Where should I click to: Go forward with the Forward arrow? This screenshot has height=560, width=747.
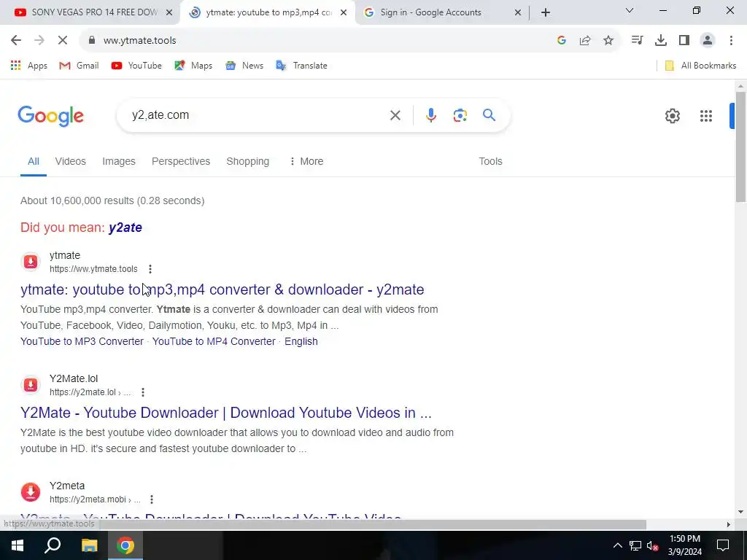(39, 41)
